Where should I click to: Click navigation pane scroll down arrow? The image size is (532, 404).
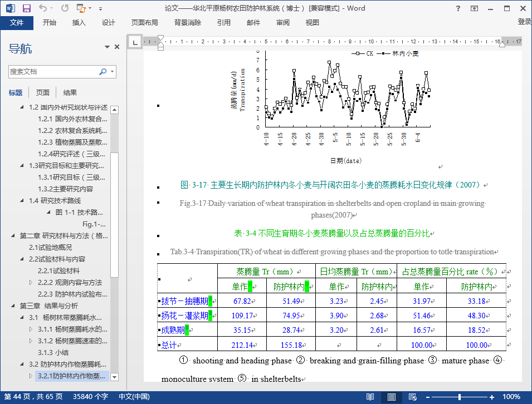(114, 377)
